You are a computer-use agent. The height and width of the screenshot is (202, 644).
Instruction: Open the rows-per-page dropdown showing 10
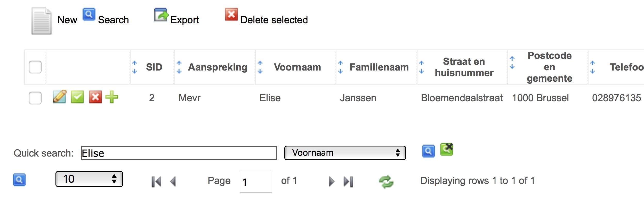tap(89, 179)
